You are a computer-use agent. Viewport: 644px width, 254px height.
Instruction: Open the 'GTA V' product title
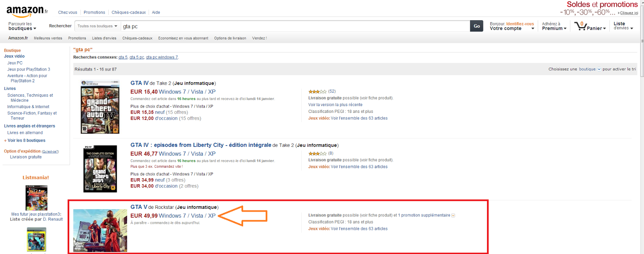[x=139, y=207]
